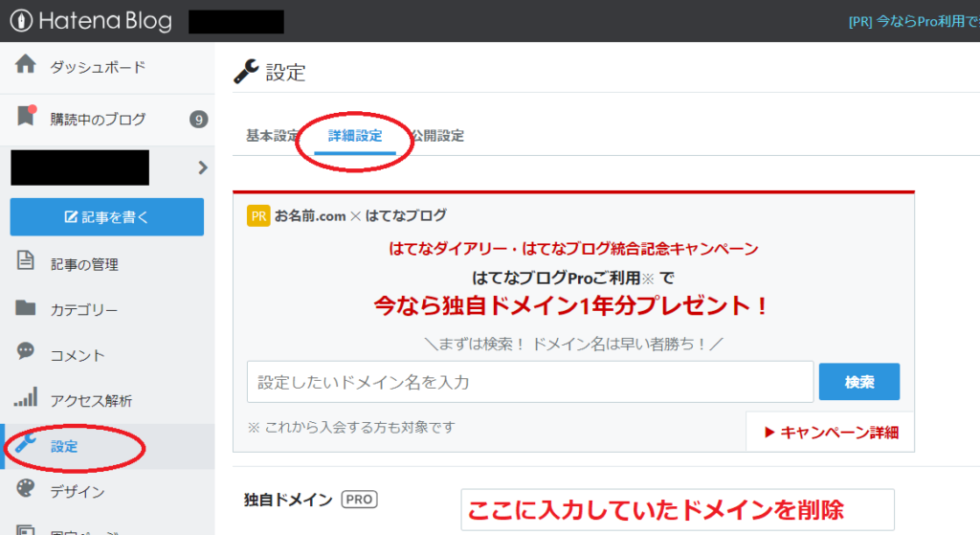Click the 記事の管理 document icon
Image resolution: width=980 pixels, height=535 pixels.
point(26,260)
